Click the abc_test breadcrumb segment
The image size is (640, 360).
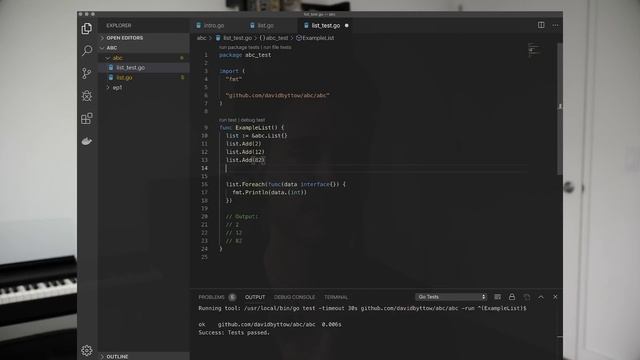(273, 38)
